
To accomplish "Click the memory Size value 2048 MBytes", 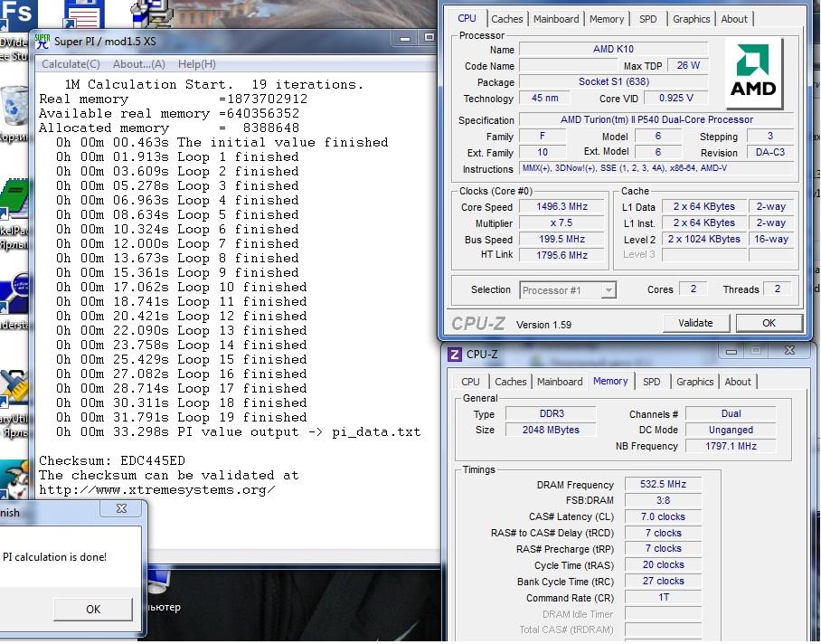I will point(551,430).
